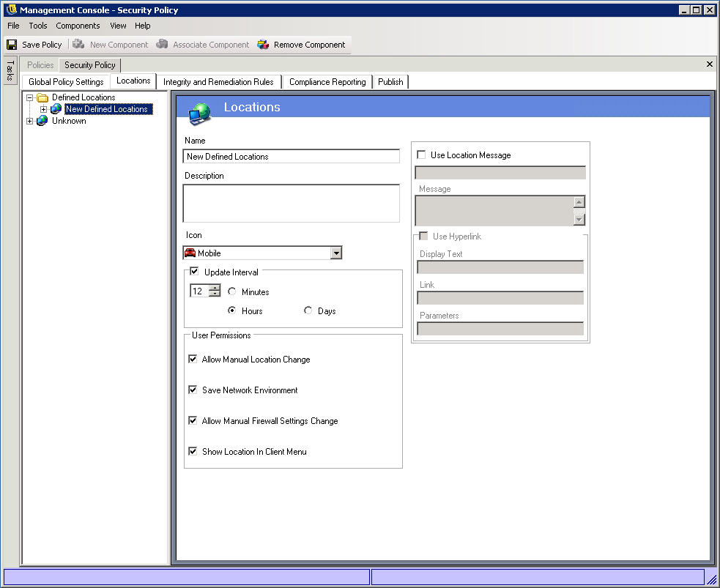Image resolution: width=720 pixels, height=588 pixels.
Task: Select the Hours radio button
Action: [x=232, y=310]
